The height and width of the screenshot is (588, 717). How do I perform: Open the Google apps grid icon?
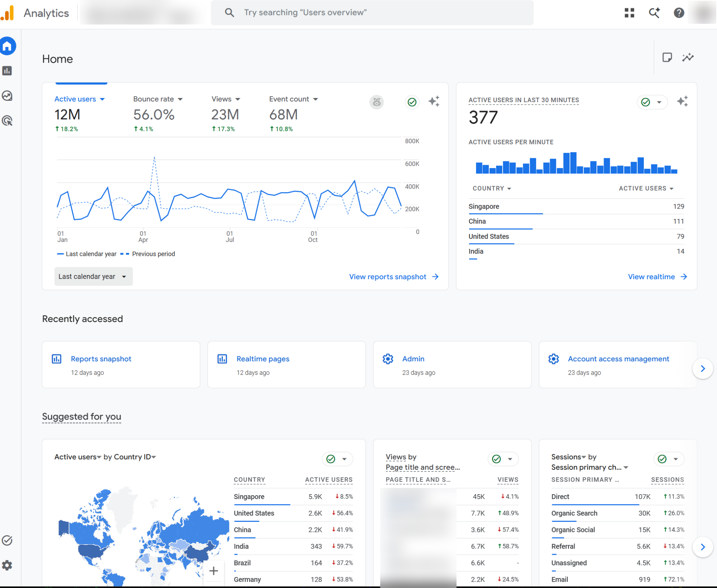(x=629, y=13)
